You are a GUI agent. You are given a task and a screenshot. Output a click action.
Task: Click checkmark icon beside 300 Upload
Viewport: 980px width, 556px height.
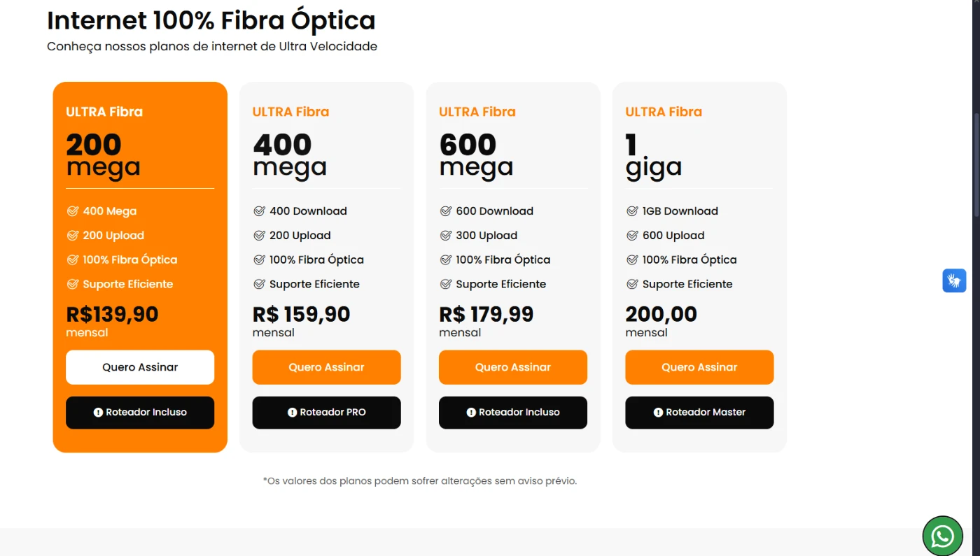[x=446, y=236]
